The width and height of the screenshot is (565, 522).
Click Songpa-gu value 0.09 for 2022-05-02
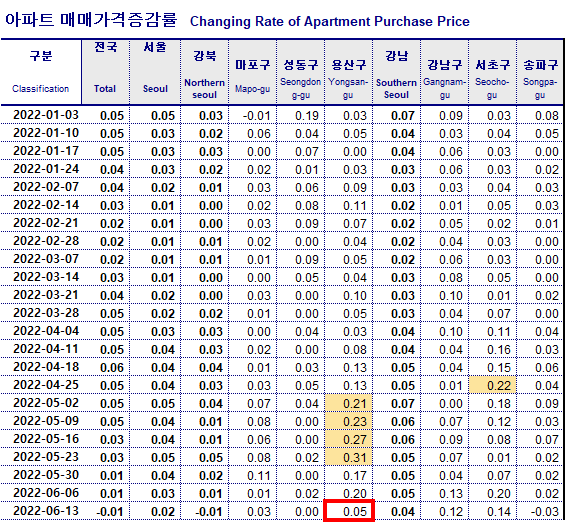click(x=547, y=403)
